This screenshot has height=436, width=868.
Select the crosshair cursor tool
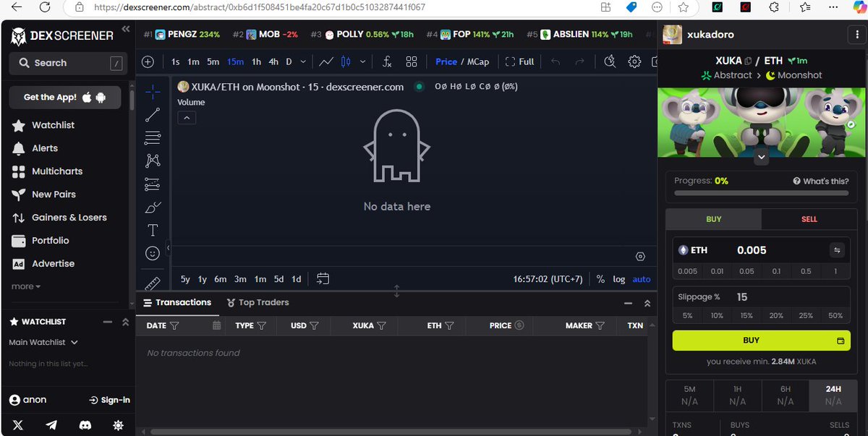(153, 92)
